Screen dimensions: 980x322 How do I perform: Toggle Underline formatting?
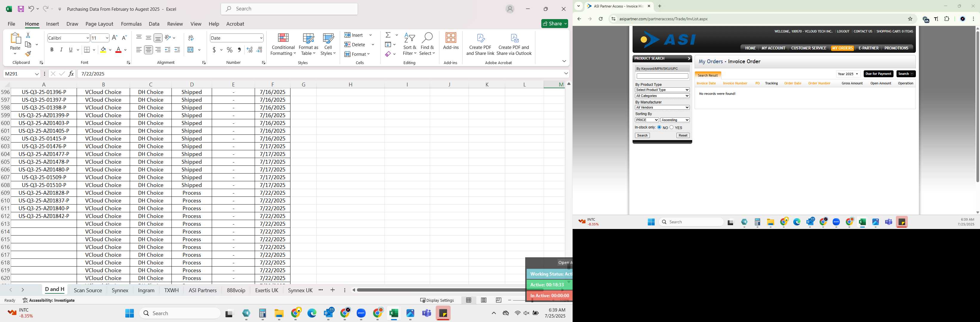coord(71,50)
